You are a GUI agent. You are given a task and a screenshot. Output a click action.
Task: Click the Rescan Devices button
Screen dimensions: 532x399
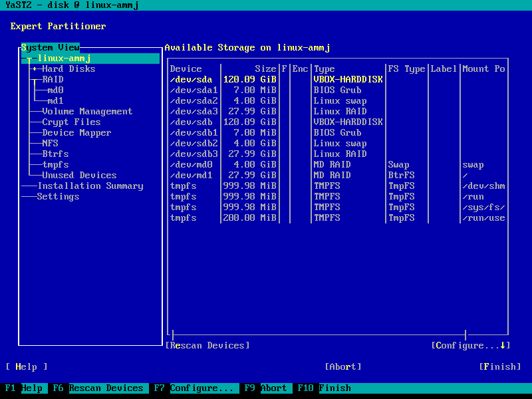[207, 345]
